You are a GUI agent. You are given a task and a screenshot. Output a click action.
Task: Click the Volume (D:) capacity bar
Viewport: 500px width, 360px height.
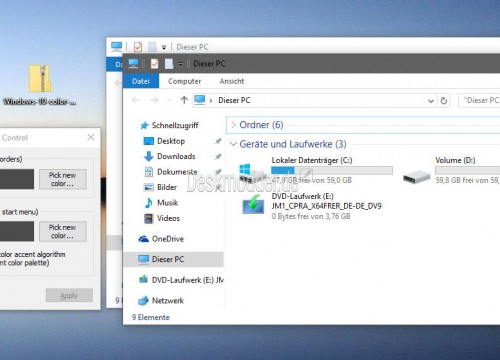(x=467, y=170)
